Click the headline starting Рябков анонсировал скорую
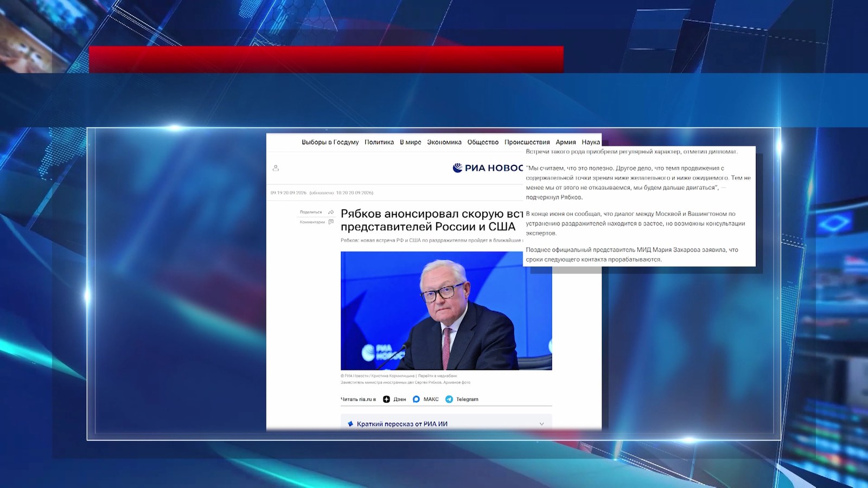The width and height of the screenshot is (868, 488). coord(432,220)
